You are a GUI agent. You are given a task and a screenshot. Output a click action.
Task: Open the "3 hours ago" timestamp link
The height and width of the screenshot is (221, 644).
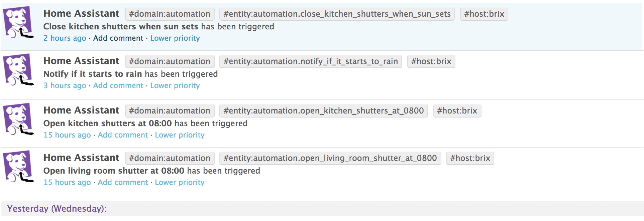point(65,86)
